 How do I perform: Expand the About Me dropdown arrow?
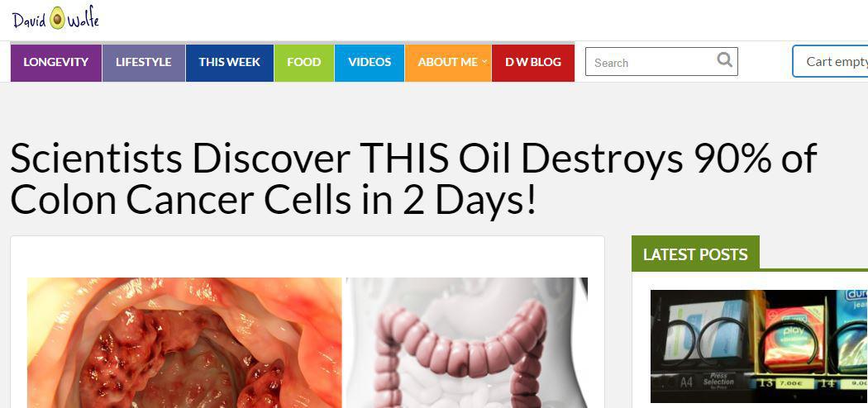(x=484, y=62)
